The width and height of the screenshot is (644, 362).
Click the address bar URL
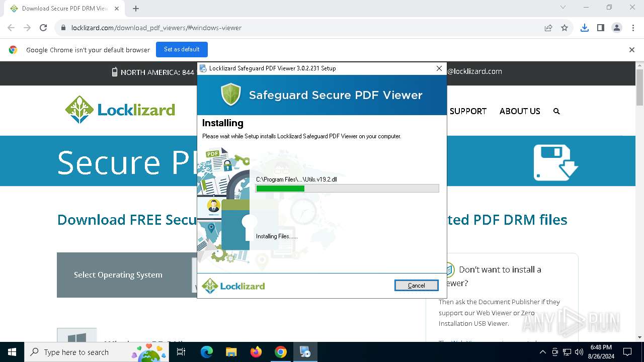156,28
